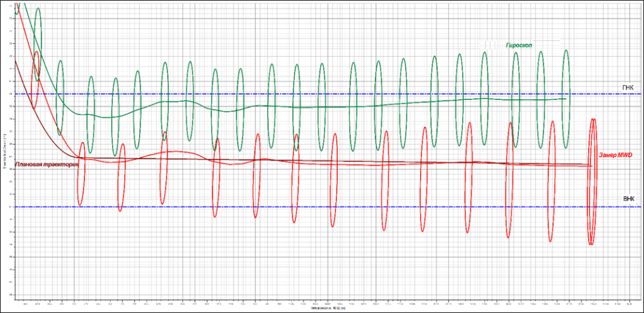Click the red Замер MWD label
Screen dimensions: 644x313
point(614,155)
